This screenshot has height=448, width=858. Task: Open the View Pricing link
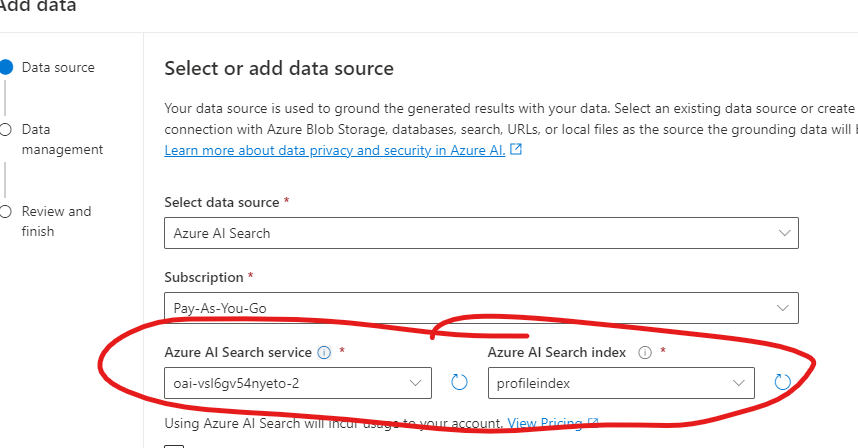(x=544, y=423)
